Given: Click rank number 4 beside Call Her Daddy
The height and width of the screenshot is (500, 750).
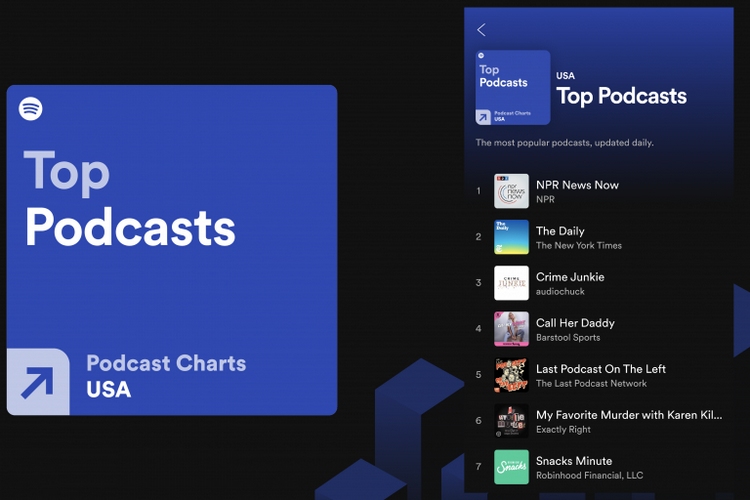Looking at the screenshot, I should coord(478,329).
